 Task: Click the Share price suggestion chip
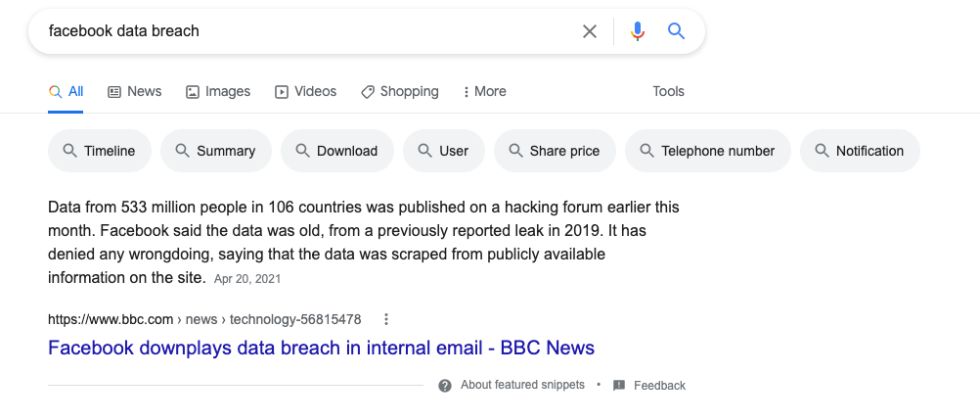pyautogui.click(x=554, y=151)
